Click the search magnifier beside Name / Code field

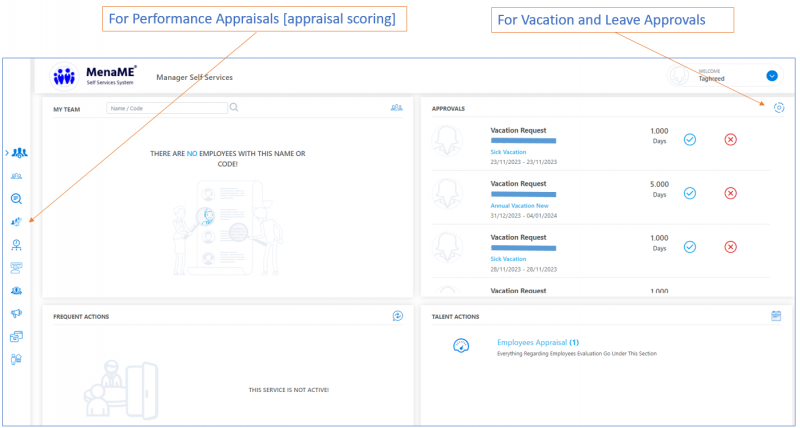[234, 108]
